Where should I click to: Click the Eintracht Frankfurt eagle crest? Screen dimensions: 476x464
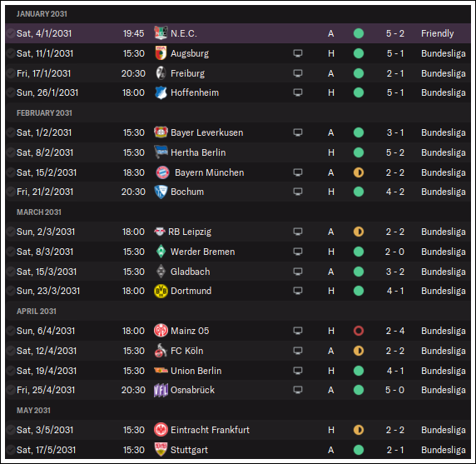pyautogui.click(x=161, y=430)
